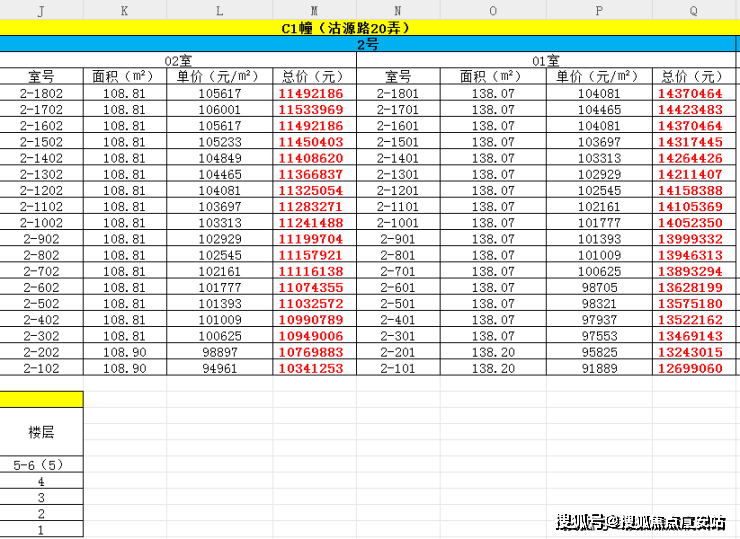
Task: Select column header L
Action: [219, 10]
